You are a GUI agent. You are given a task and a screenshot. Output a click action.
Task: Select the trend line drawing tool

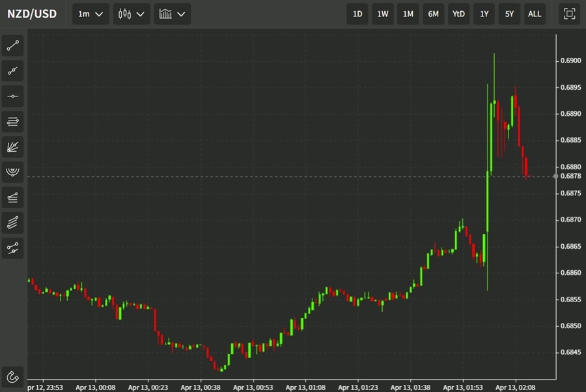pyautogui.click(x=12, y=45)
